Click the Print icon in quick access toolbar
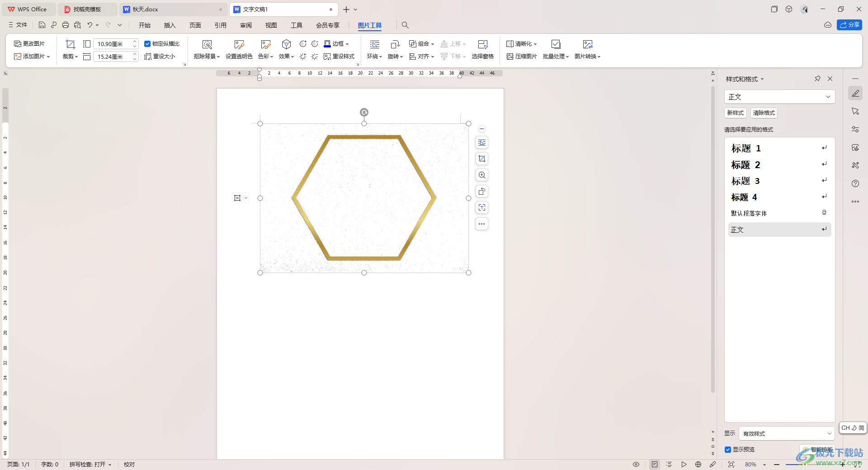The image size is (868, 470). 66,25
